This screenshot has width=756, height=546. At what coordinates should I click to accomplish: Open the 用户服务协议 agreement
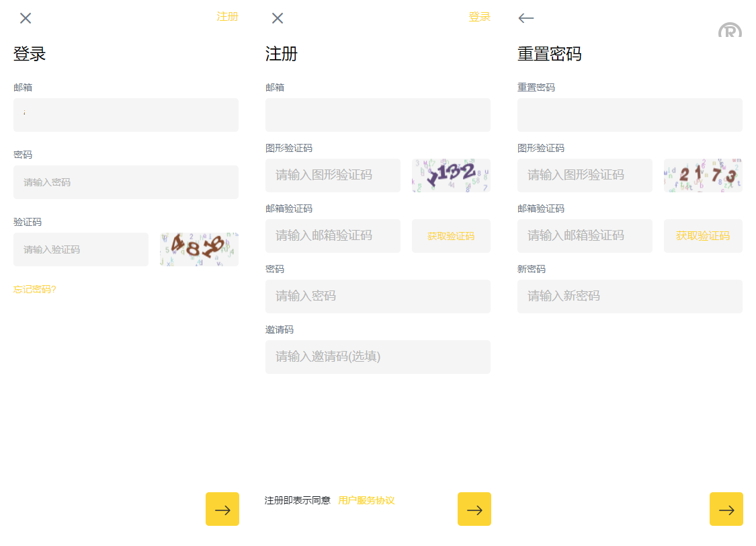366,500
